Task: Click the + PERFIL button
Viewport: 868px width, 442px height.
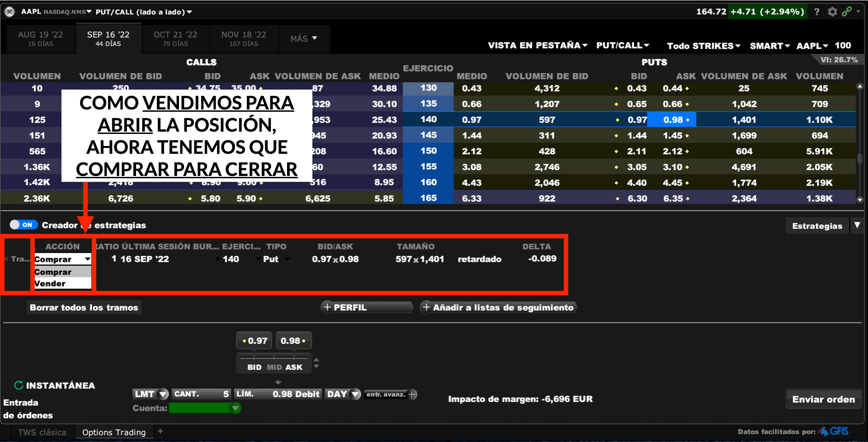Action: click(x=367, y=307)
